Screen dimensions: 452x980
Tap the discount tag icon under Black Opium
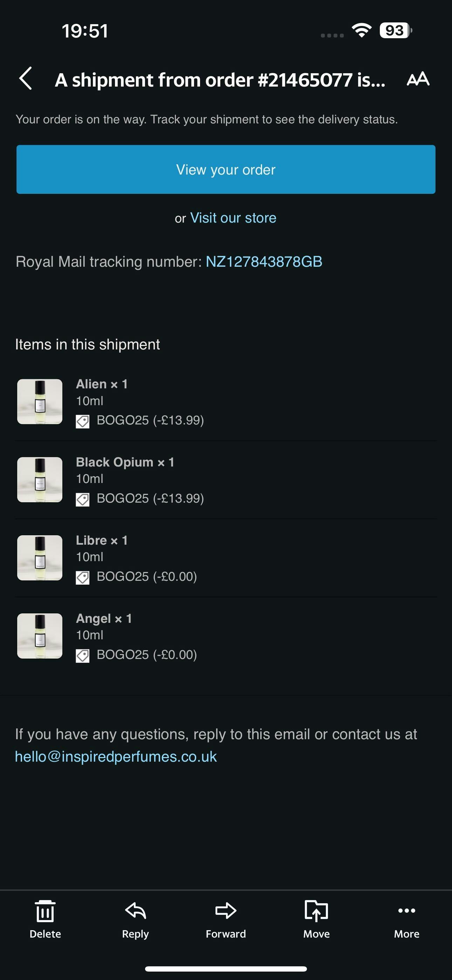tap(83, 499)
